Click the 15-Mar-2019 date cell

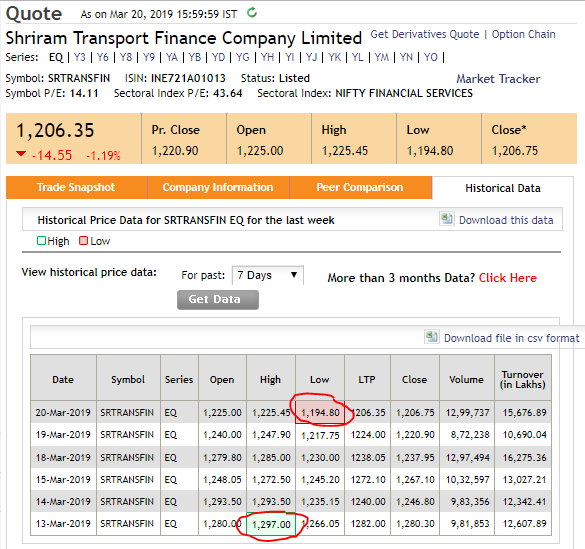coord(63,479)
